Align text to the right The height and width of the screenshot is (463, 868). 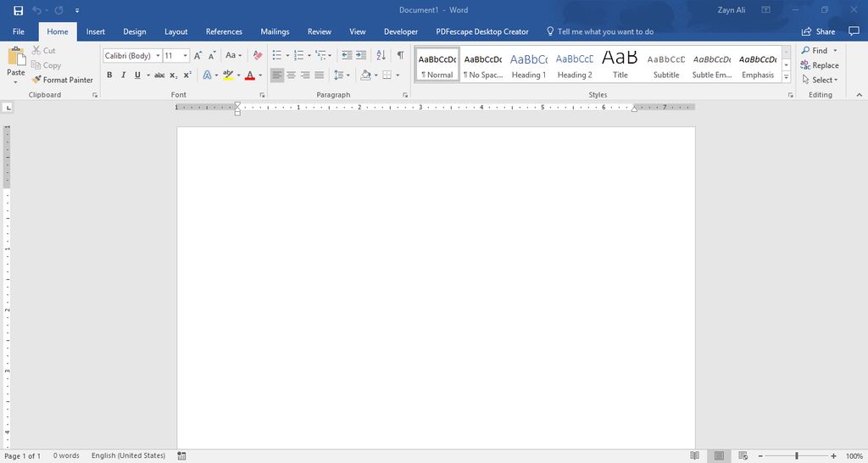tap(305, 75)
